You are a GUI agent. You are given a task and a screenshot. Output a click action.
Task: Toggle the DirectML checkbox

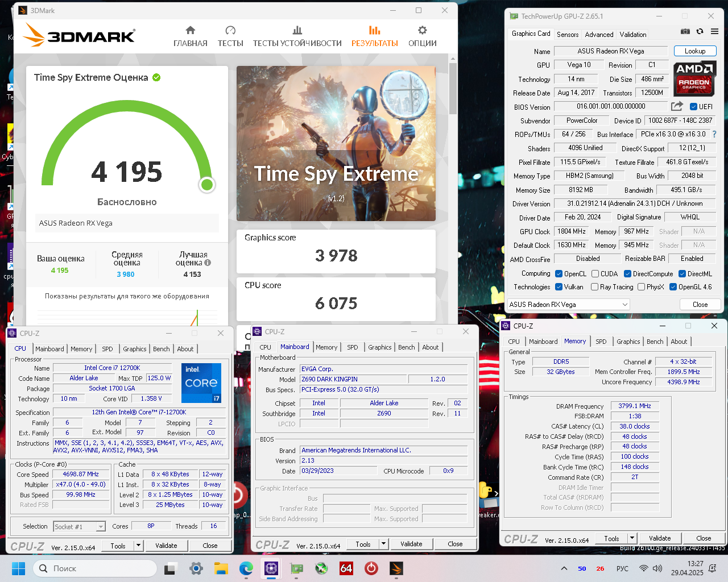pyautogui.click(x=682, y=273)
